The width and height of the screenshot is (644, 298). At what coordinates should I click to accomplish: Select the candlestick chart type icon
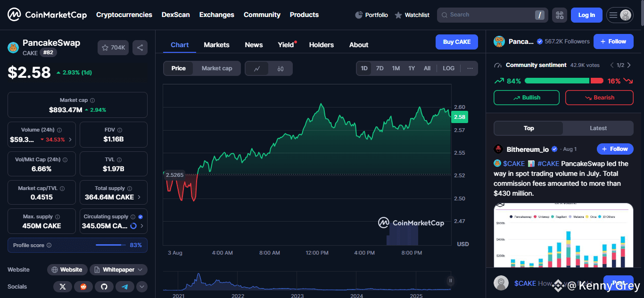click(281, 68)
